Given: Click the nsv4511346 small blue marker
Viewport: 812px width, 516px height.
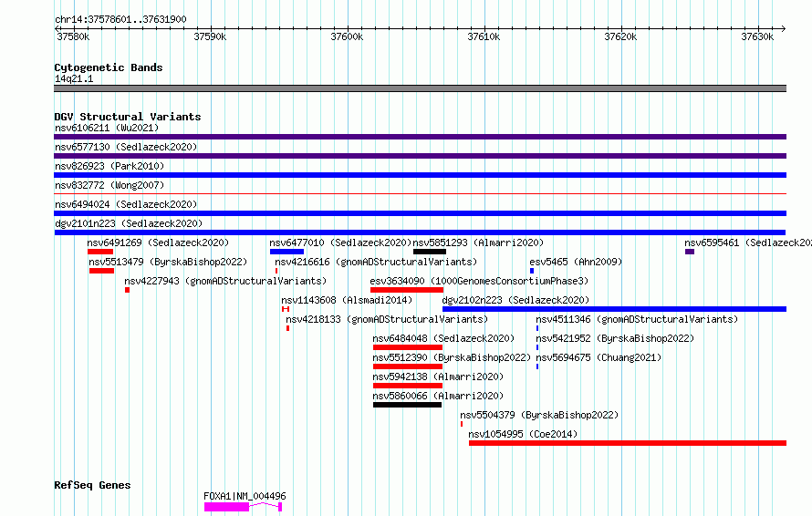Looking at the screenshot, I should click(x=537, y=328).
